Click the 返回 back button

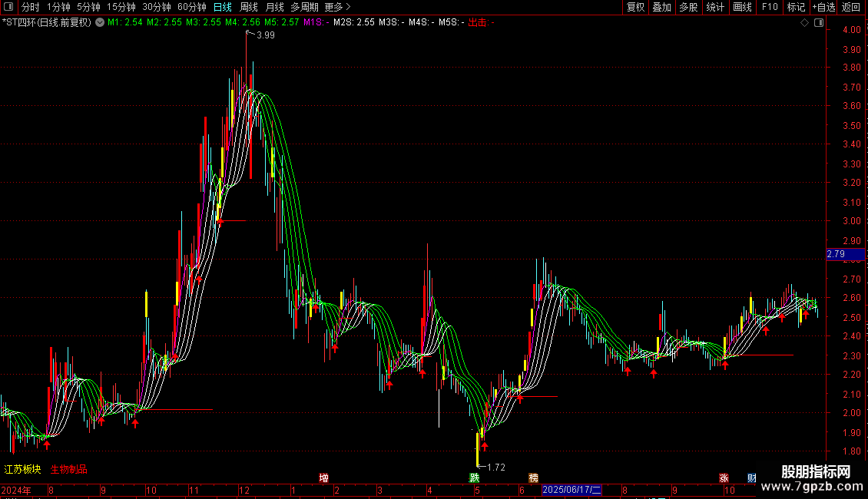pos(851,7)
